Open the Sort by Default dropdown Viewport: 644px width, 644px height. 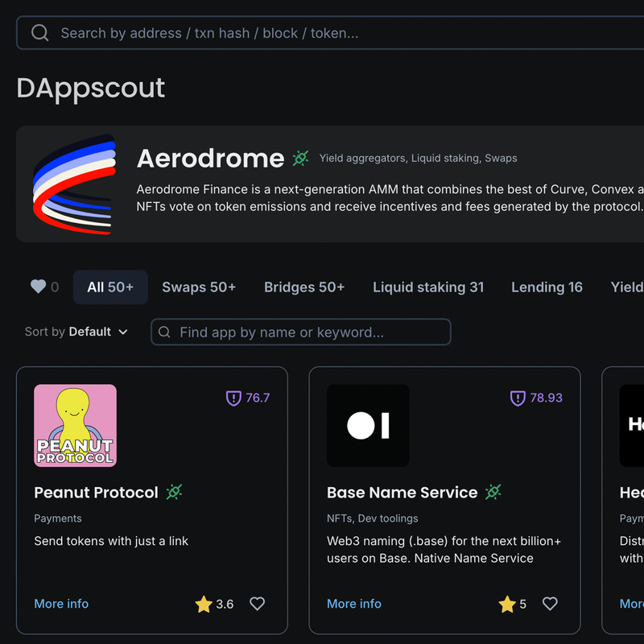(x=76, y=332)
